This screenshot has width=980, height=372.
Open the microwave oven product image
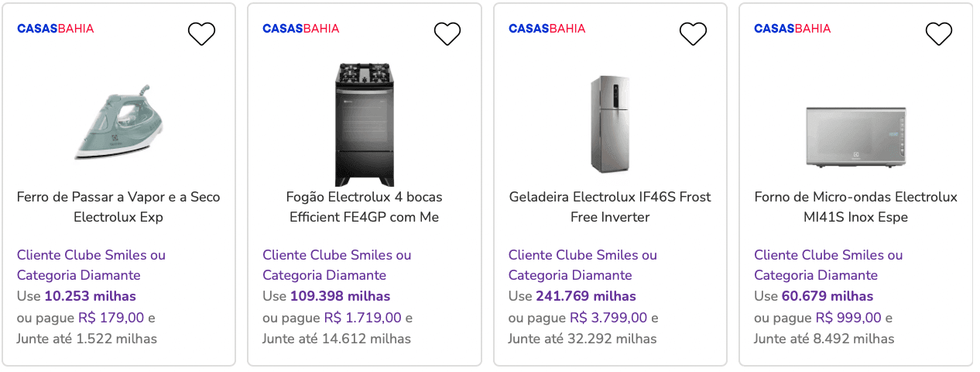click(856, 137)
